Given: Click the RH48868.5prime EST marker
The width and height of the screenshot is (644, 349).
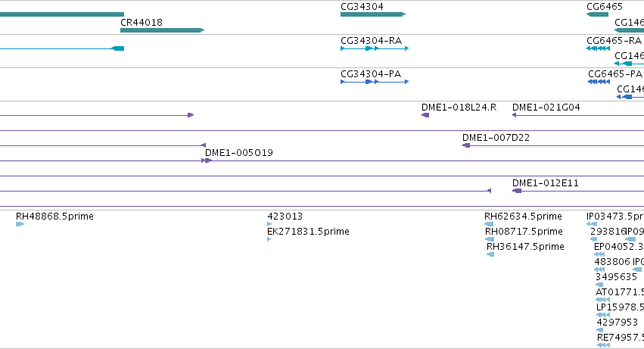Looking at the screenshot, I should 20,224.
